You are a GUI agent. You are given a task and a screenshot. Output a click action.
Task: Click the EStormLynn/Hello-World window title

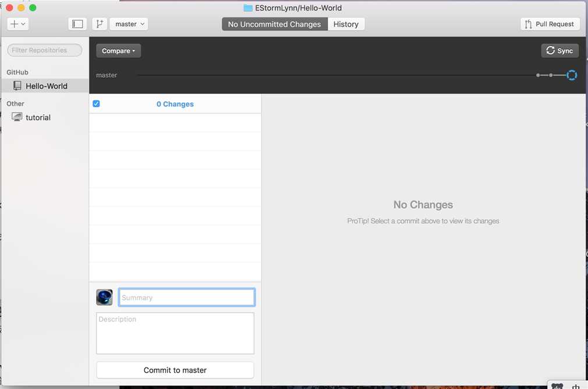point(298,8)
